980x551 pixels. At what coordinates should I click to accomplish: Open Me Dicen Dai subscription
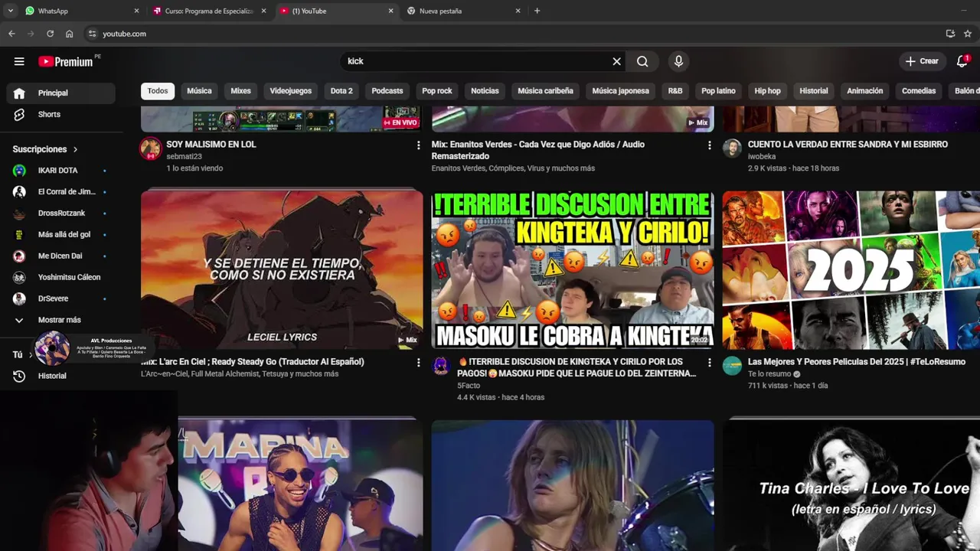60,256
